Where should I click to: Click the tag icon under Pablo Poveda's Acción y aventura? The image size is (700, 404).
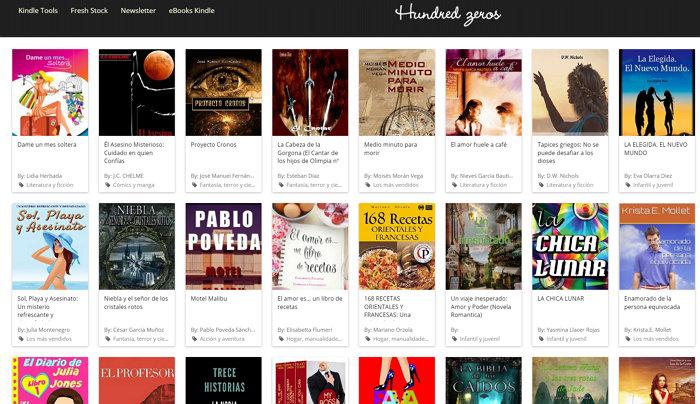click(x=194, y=339)
